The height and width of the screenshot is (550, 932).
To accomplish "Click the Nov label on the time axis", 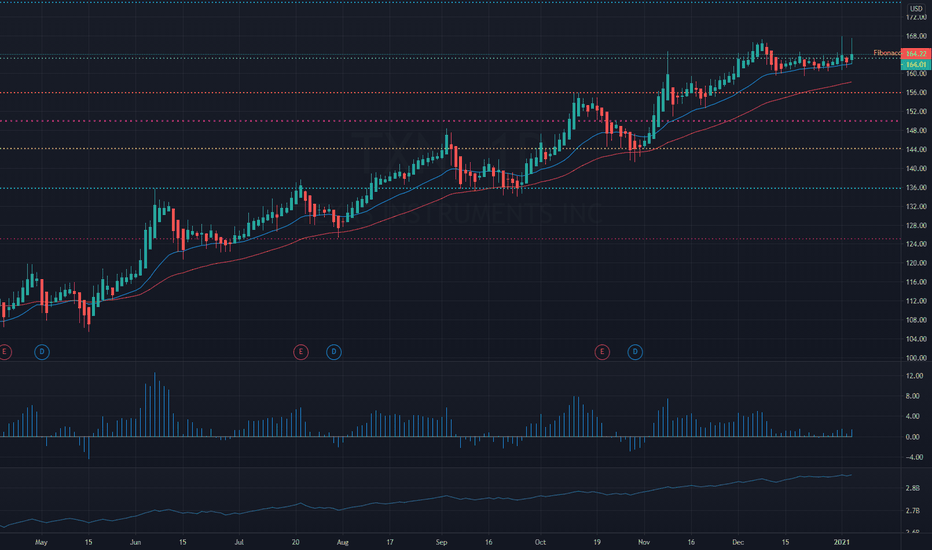I will pos(644,542).
